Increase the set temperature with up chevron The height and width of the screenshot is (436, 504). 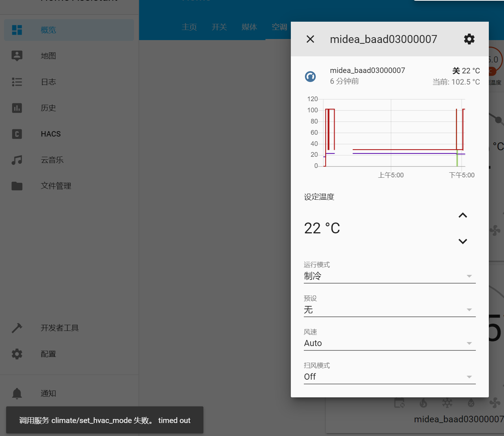(x=463, y=215)
